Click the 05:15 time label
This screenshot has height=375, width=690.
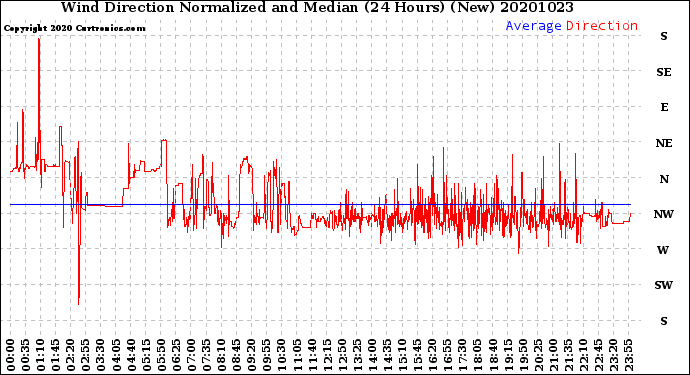[x=146, y=355]
